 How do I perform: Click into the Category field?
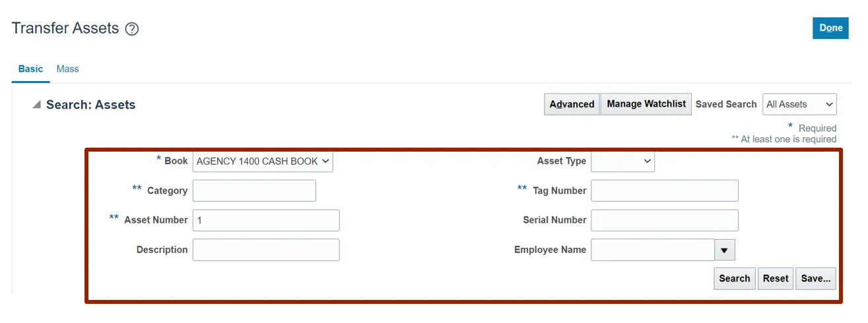point(254,191)
